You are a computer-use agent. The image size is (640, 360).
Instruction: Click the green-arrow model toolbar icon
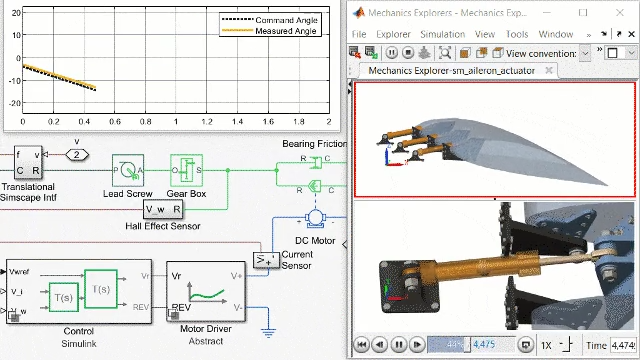(371, 52)
